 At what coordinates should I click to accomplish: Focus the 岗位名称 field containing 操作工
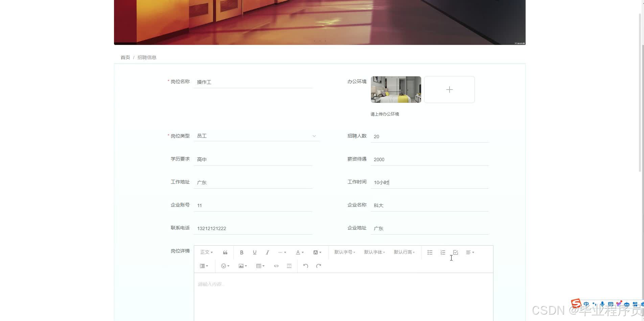pos(253,82)
